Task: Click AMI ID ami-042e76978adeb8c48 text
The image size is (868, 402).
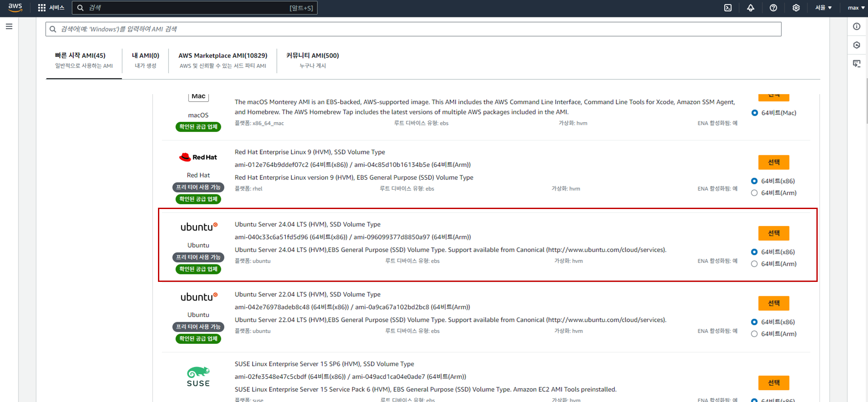Action: point(272,307)
